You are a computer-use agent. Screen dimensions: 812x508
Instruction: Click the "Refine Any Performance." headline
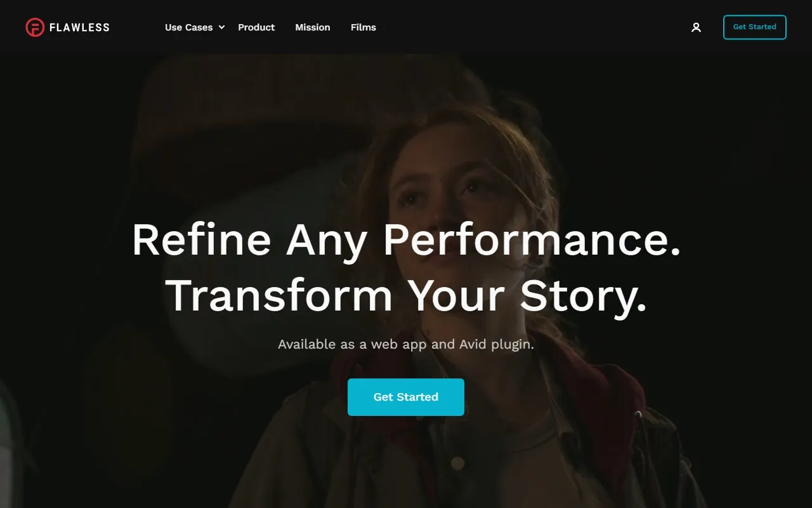click(406, 239)
